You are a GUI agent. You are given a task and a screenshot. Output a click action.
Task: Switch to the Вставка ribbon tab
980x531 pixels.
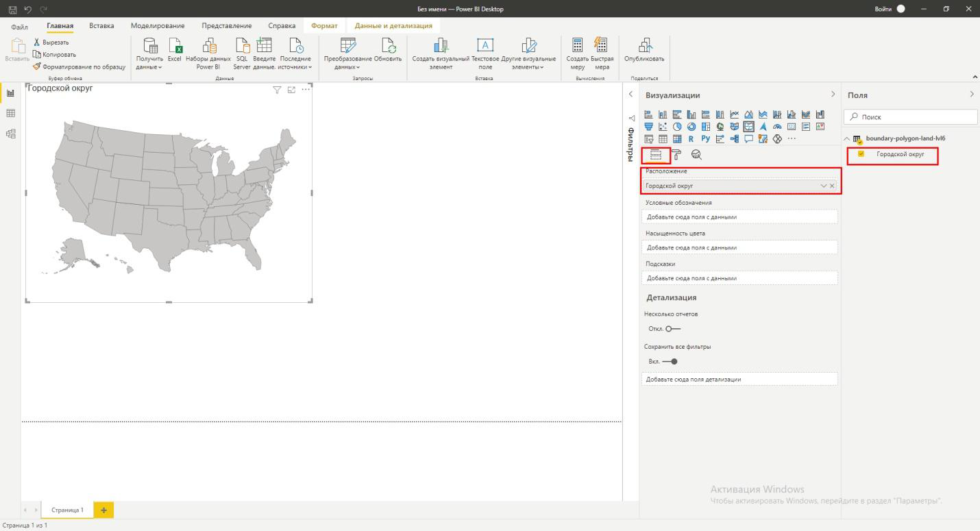click(x=101, y=26)
